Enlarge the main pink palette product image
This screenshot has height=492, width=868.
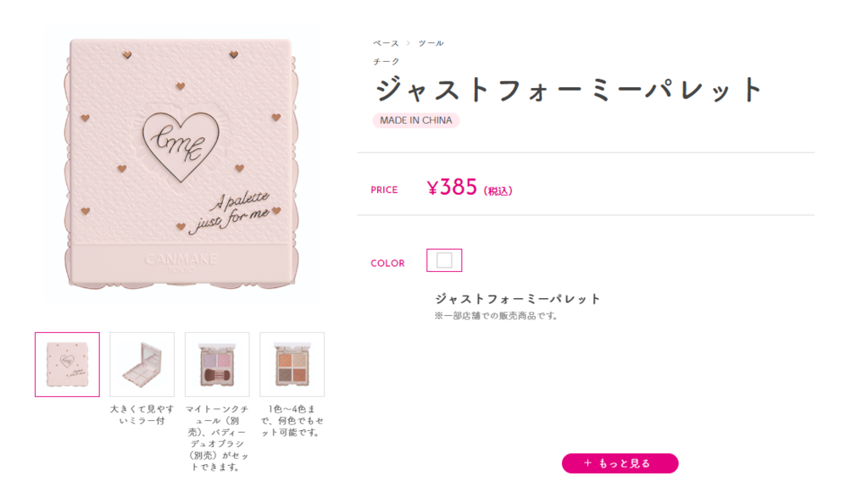click(x=181, y=164)
